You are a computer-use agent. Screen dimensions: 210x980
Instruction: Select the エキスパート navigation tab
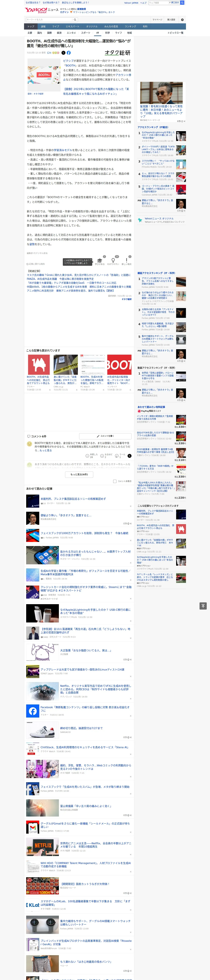[72, 27]
